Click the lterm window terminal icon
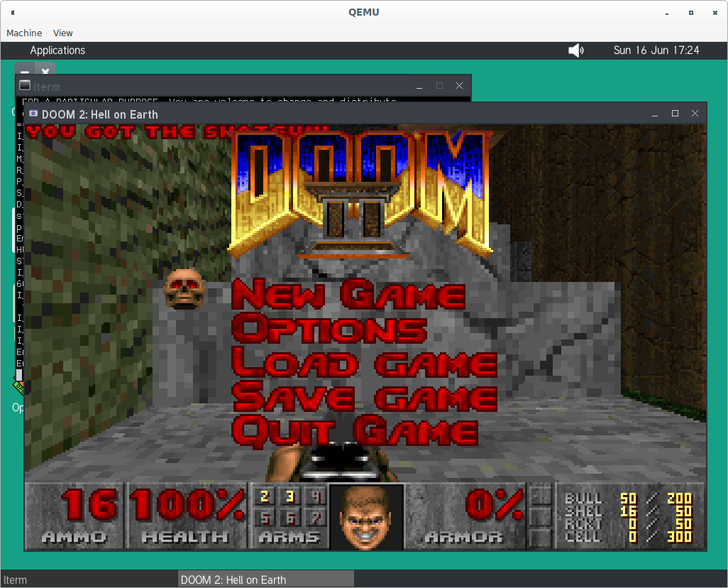 25,85
